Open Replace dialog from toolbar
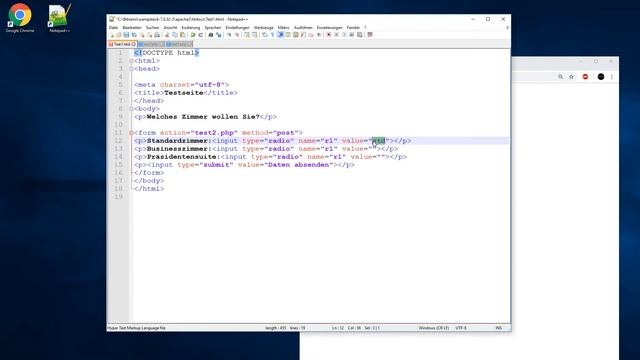The image size is (640, 360). [x=219, y=35]
